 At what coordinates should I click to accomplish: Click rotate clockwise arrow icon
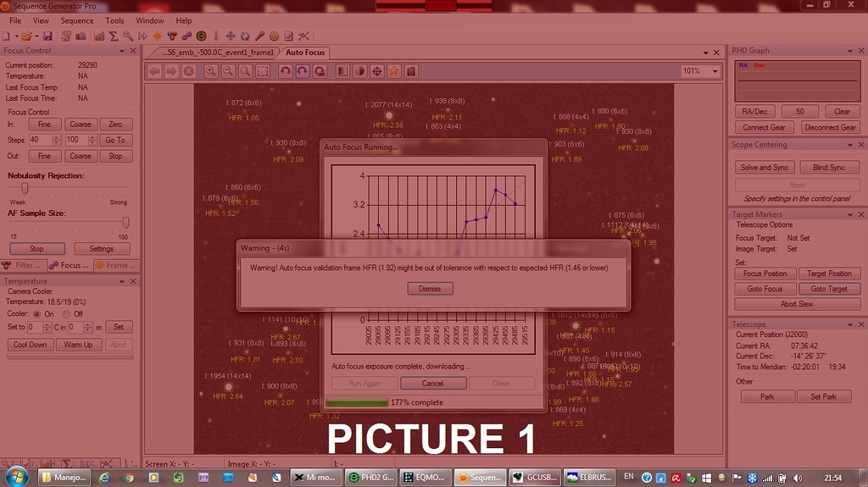[x=303, y=71]
